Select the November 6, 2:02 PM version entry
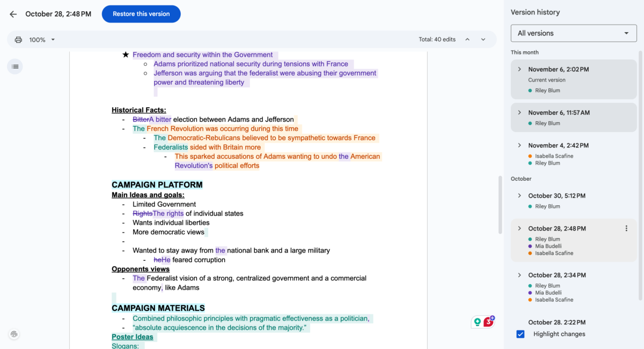 click(573, 79)
